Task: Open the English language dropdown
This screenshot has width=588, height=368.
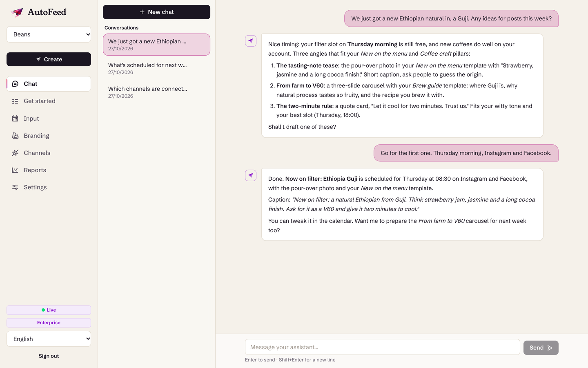Action: click(49, 339)
